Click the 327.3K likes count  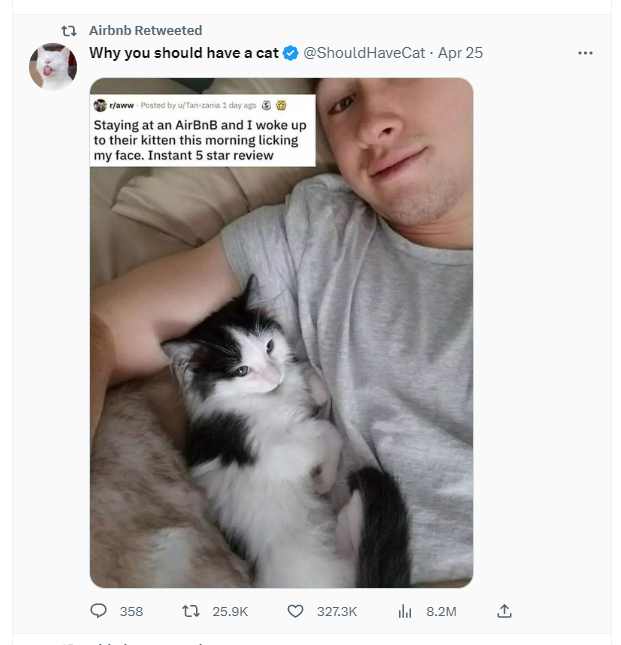(336, 611)
